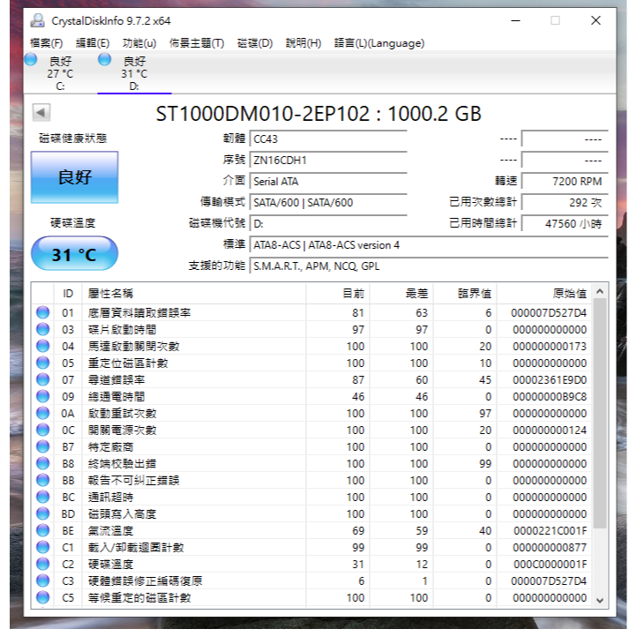Screen dimensions: 644x644
Task: Click the ID column header
Action: [x=68, y=294]
